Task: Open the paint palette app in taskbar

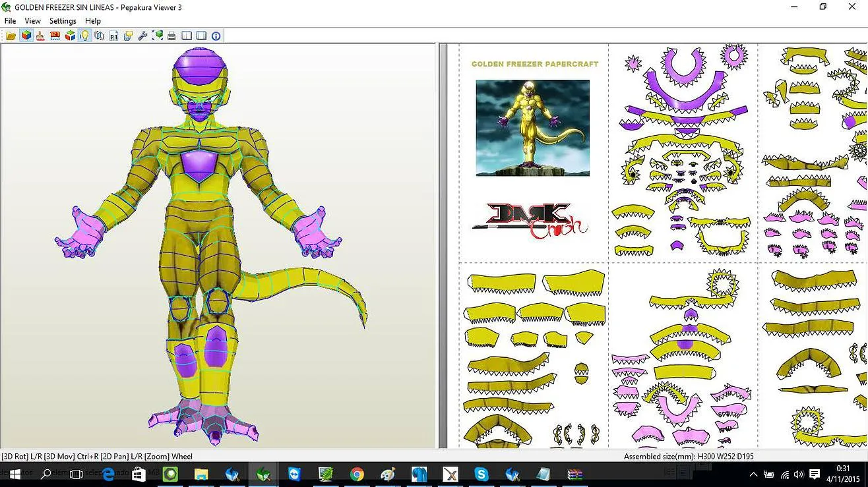Action: [388, 474]
